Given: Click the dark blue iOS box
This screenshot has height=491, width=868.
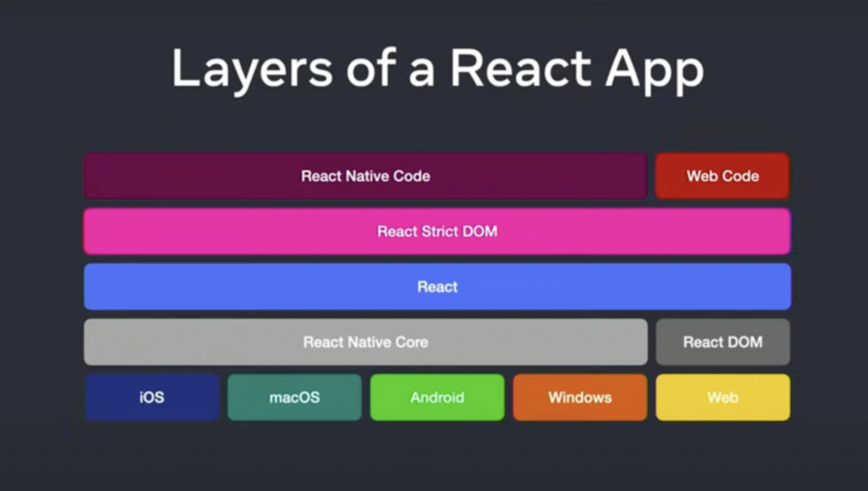Looking at the screenshot, I should (x=152, y=398).
